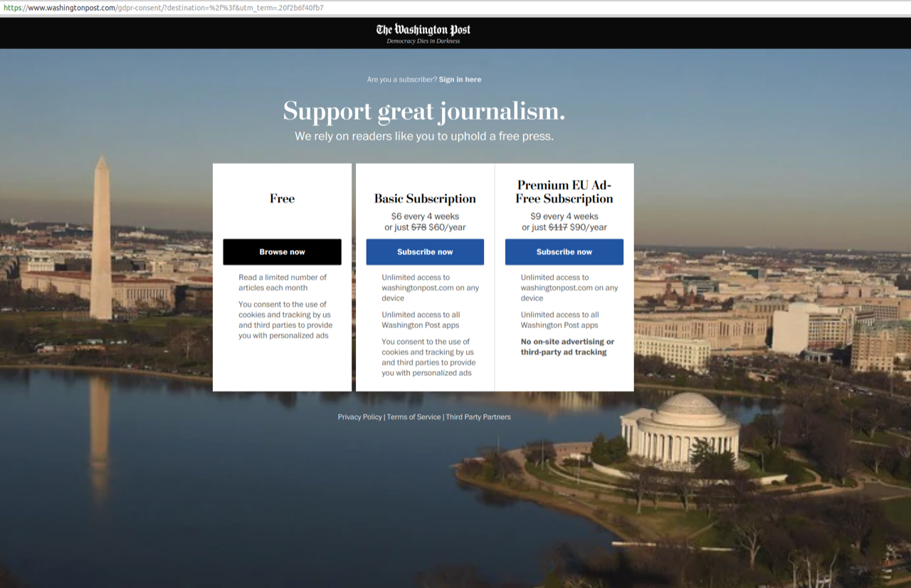The height and width of the screenshot is (588, 911).
Task: Click the '$6 every 4 weeks' price text
Action: pos(425,216)
